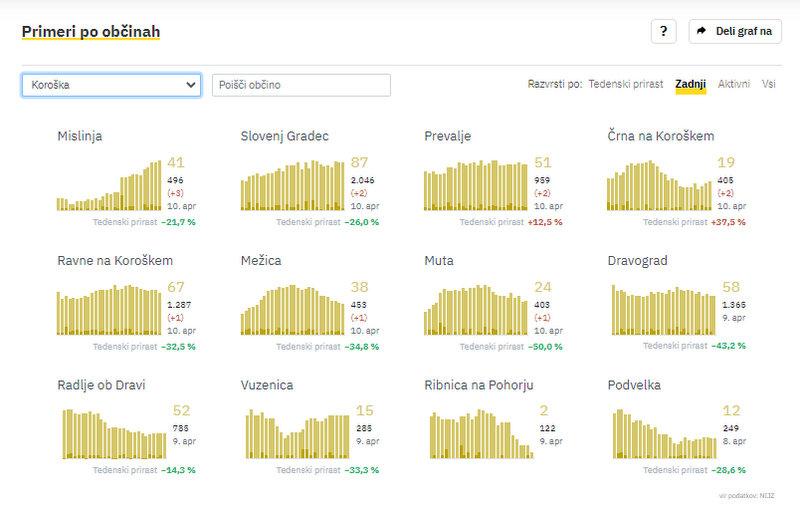Click the Ravne na Koroškem chart
Screen dimensions: 800x511
108,309
